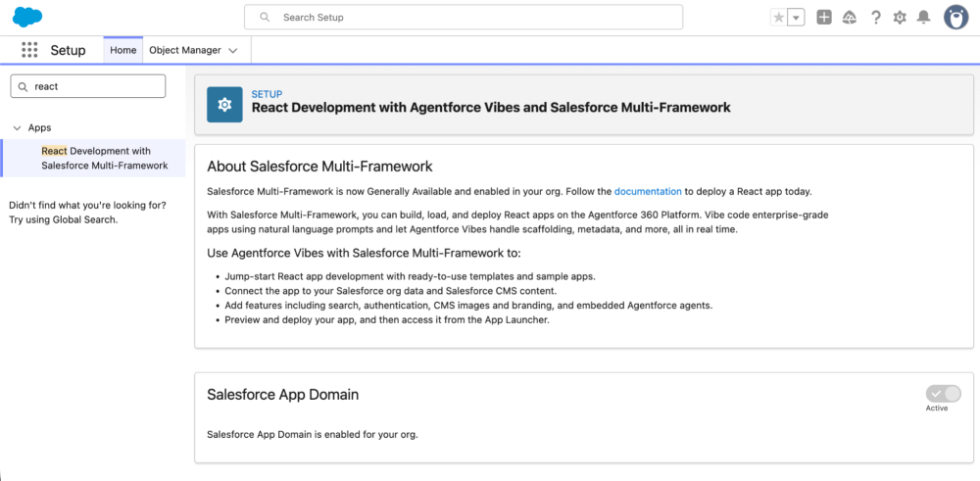Click the 'About Salesforce Multi-Framework' heading

click(319, 167)
